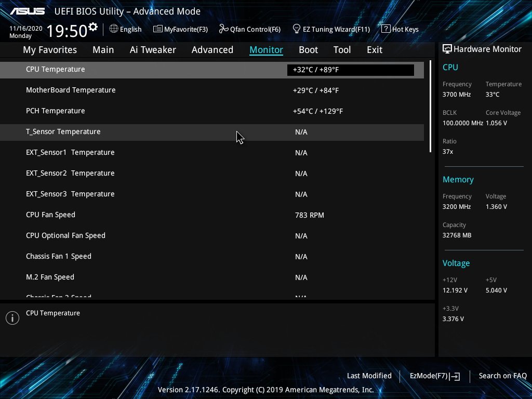
Task: Click the 3700 MHz CPU frequency value
Action: (457, 95)
